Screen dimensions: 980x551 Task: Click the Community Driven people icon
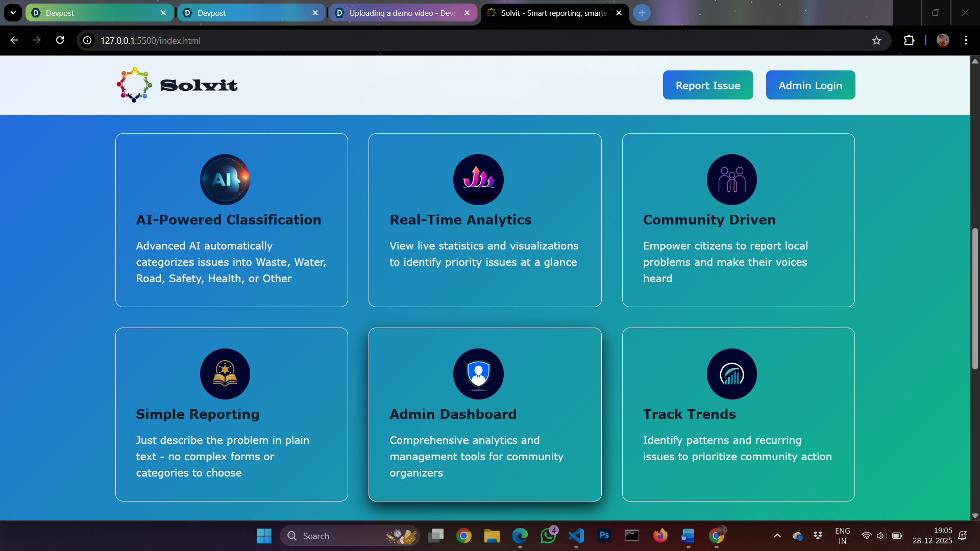(732, 180)
